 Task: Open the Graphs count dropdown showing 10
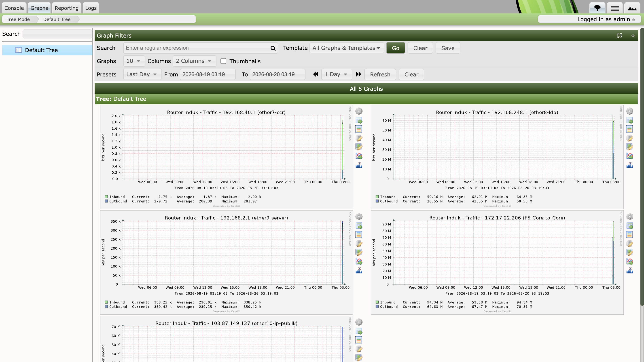(x=134, y=61)
